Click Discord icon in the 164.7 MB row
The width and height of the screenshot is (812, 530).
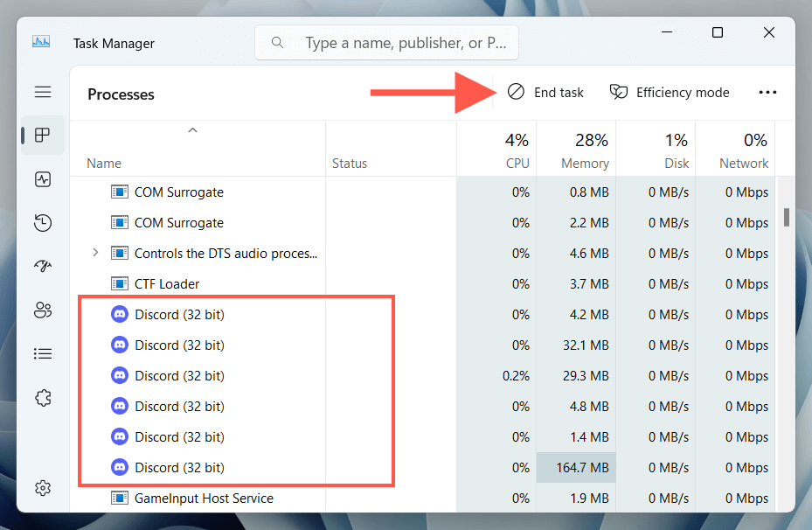coord(120,467)
